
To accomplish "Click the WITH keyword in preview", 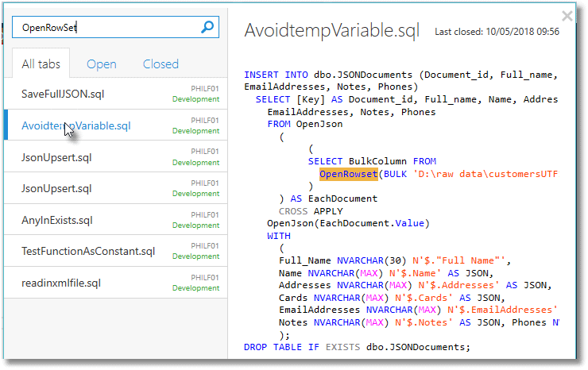I will [279, 236].
